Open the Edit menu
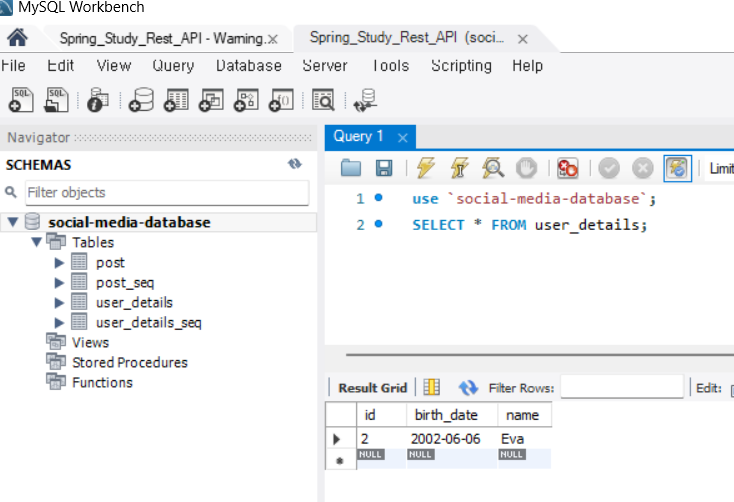Viewport: 734px width, 502px height. click(x=60, y=66)
